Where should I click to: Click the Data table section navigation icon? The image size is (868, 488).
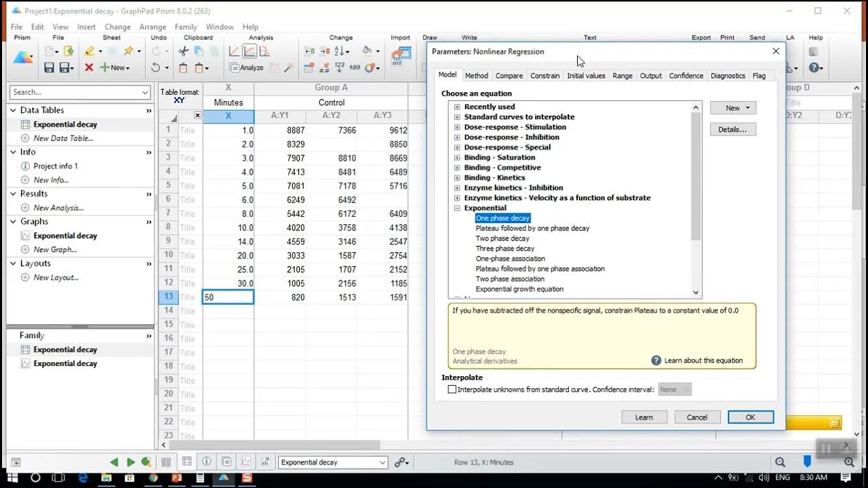pos(186,462)
